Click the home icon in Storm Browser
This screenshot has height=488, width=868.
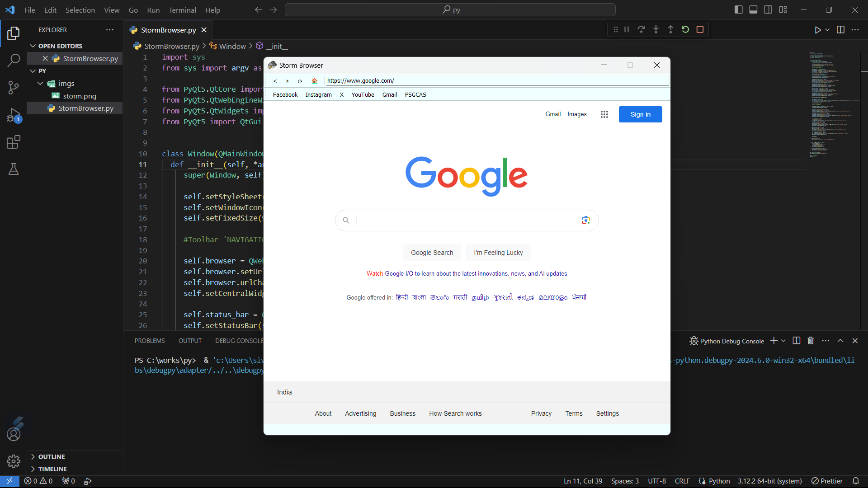point(315,81)
